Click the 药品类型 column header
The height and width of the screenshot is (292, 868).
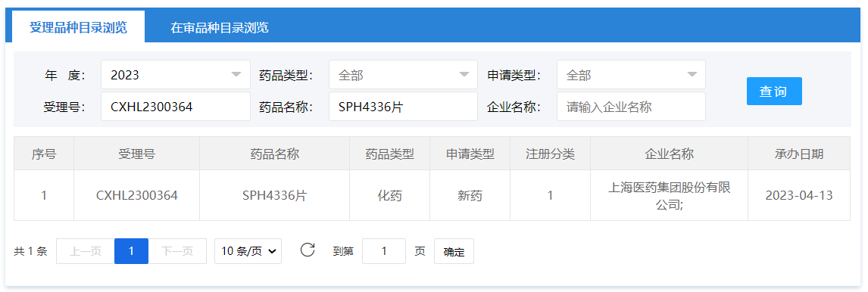tap(390, 154)
